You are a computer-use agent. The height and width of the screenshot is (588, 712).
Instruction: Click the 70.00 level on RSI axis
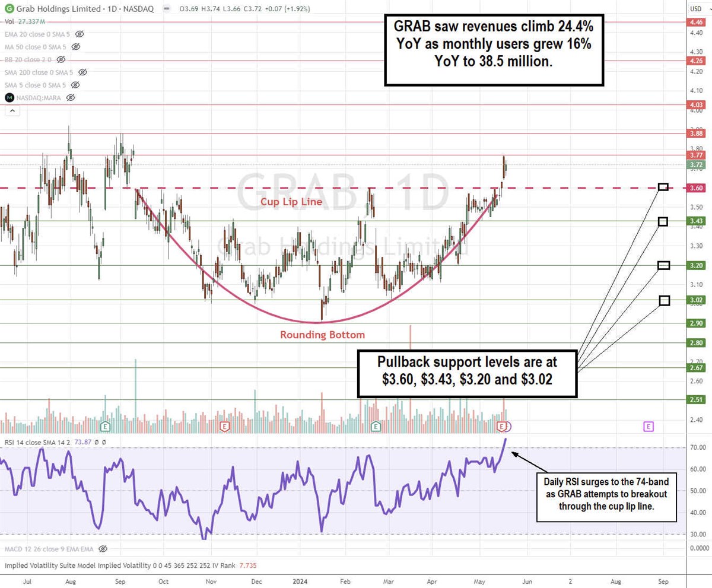pos(697,447)
